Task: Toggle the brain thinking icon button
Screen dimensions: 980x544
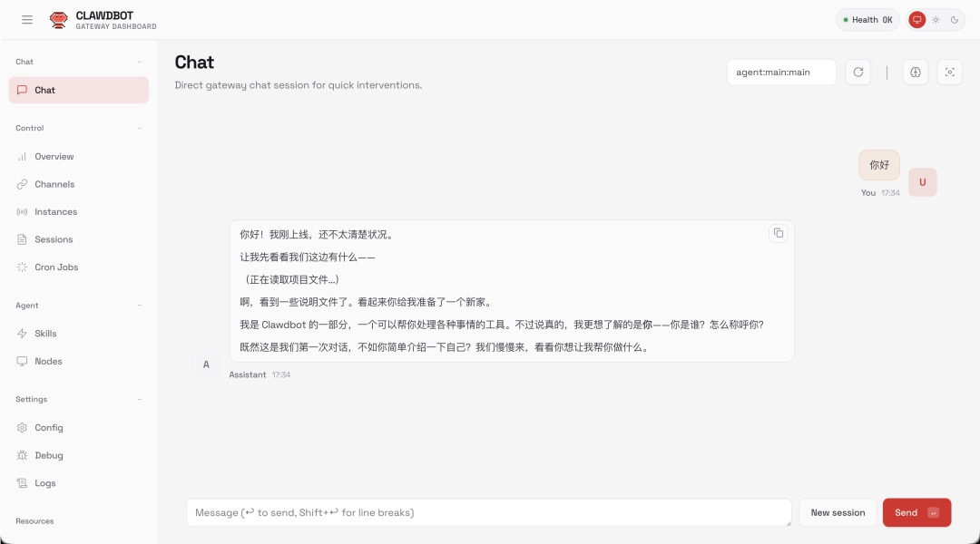Action: 916,73
